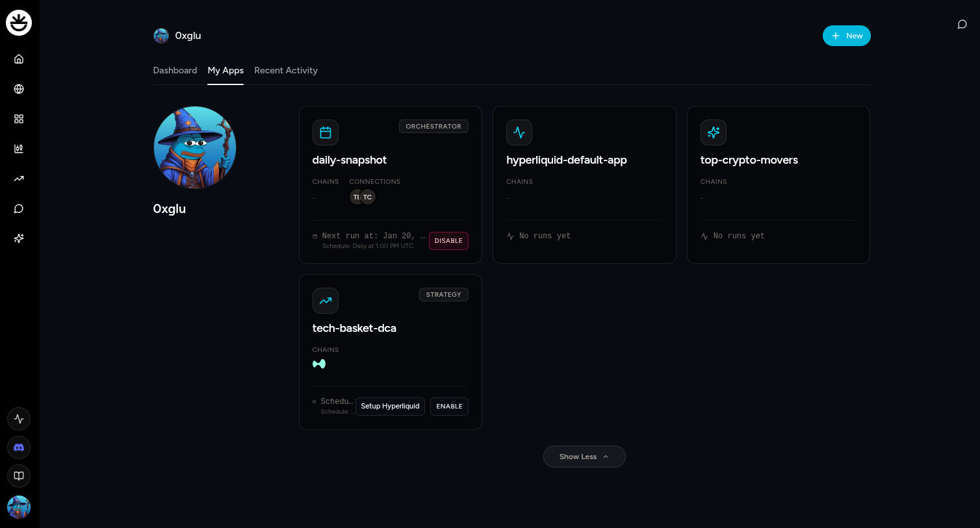Click the trending arrow icon in sidebar
980x528 pixels.
19,179
